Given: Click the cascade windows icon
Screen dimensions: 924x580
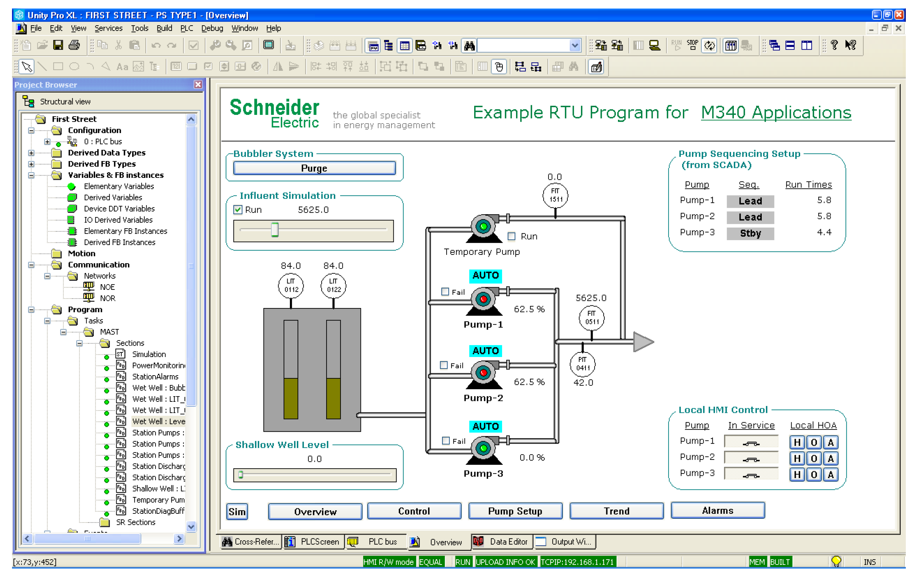Looking at the screenshot, I should point(774,45).
